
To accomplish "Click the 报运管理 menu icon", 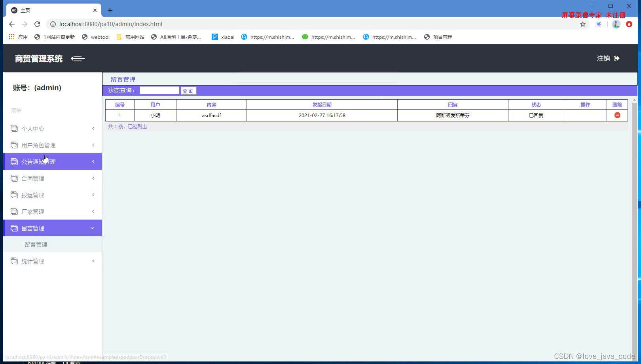I will pos(14,195).
